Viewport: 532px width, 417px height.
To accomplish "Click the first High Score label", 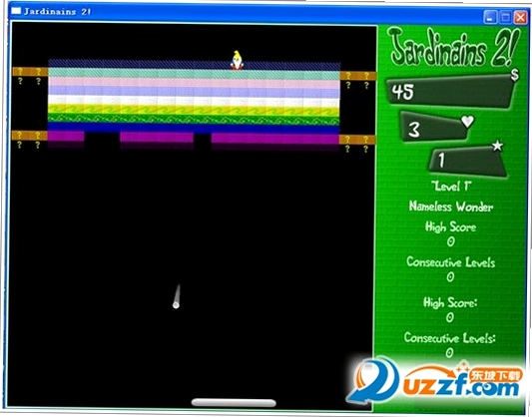I will pyautogui.click(x=450, y=226).
